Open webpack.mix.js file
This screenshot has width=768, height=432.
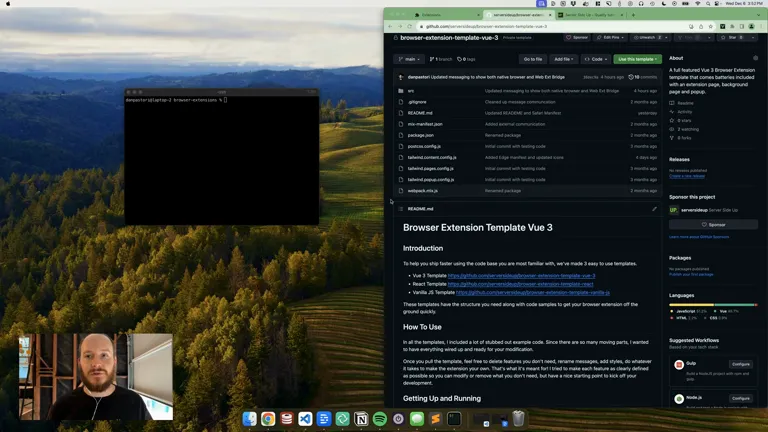[422, 191]
